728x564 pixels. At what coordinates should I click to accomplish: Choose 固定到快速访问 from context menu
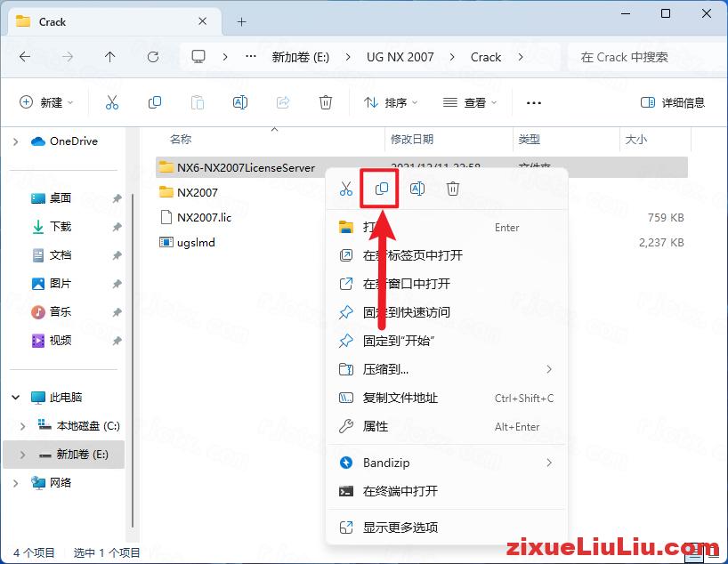click(x=447, y=312)
